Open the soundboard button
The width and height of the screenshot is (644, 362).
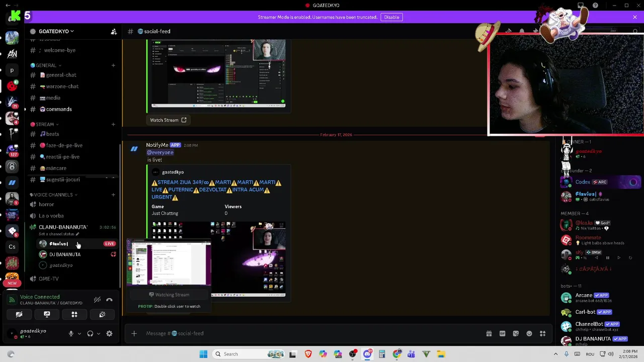(x=102, y=314)
